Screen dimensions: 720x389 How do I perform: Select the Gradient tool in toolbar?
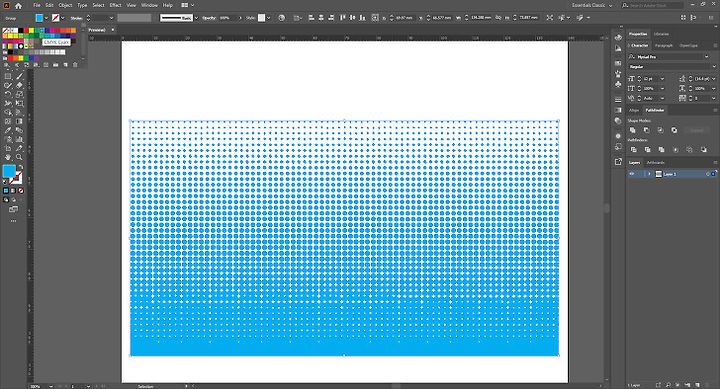(19, 121)
